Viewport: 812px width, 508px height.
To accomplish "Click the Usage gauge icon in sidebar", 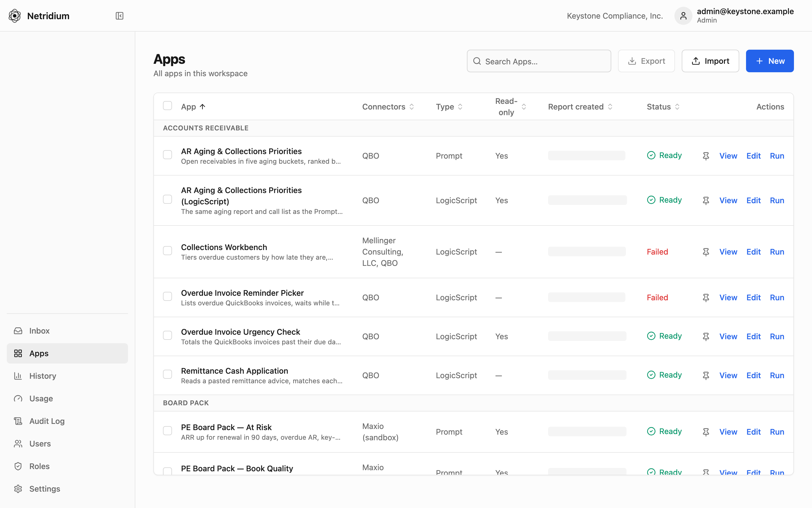I will (18, 398).
